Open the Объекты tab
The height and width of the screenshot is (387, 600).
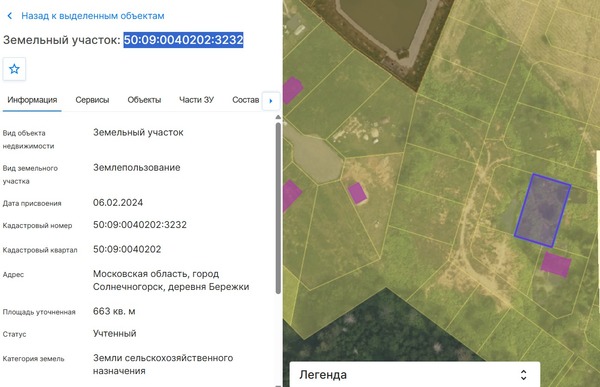(144, 100)
